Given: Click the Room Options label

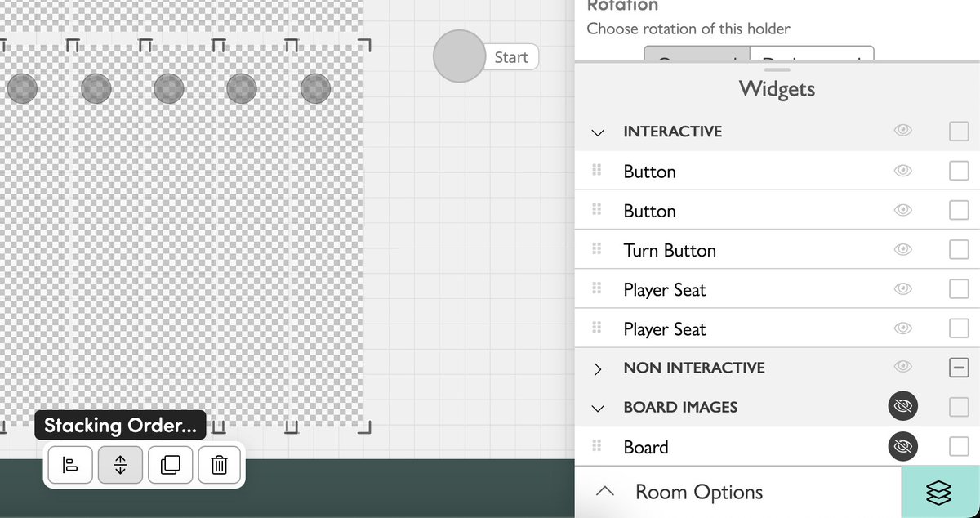Looking at the screenshot, I should point(699,493).
